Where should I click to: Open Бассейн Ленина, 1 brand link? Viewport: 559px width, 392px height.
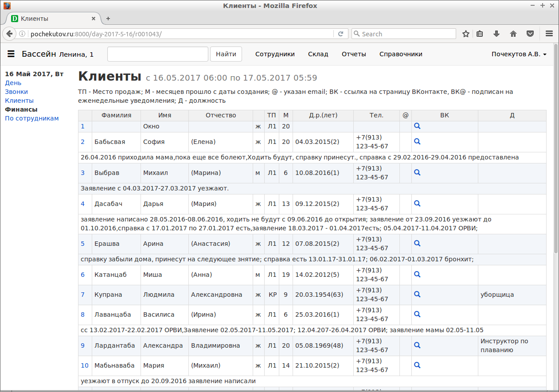(x=58, y=54)
